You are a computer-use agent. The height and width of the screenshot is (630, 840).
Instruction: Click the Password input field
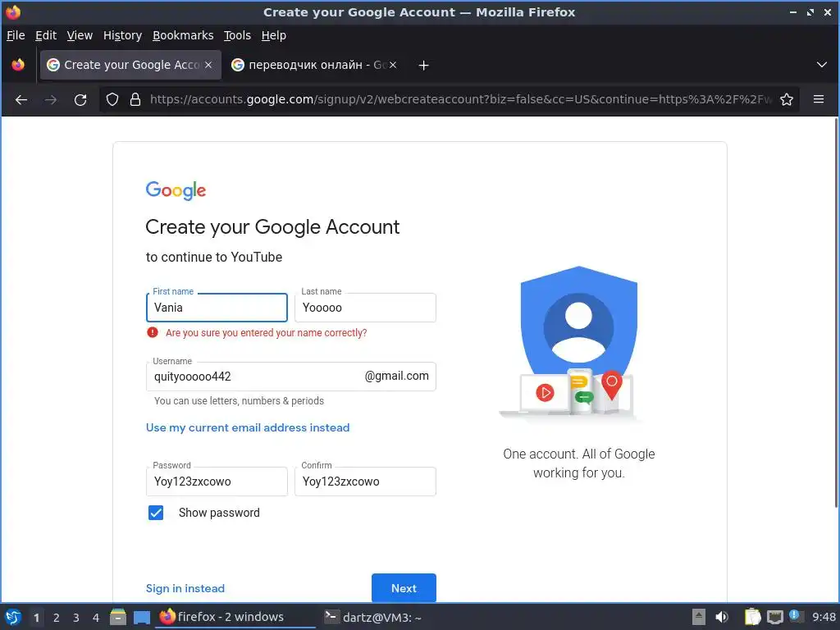click(217, 481)
